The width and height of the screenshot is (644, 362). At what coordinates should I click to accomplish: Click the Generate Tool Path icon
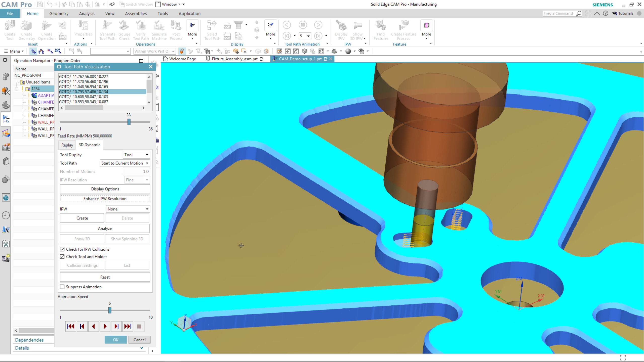click(107, 30)
